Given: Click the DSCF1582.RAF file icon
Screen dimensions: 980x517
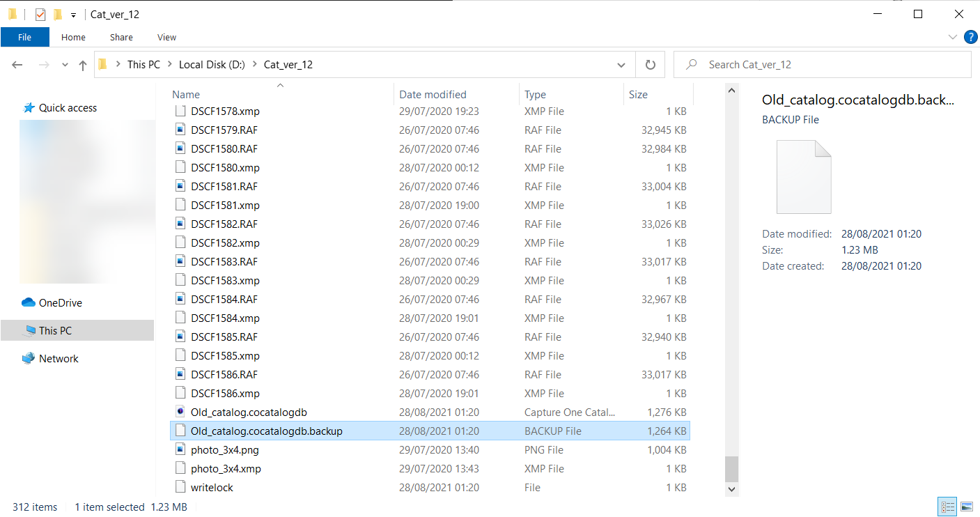Looking at the screenshot, I should (x=180, y=224).
